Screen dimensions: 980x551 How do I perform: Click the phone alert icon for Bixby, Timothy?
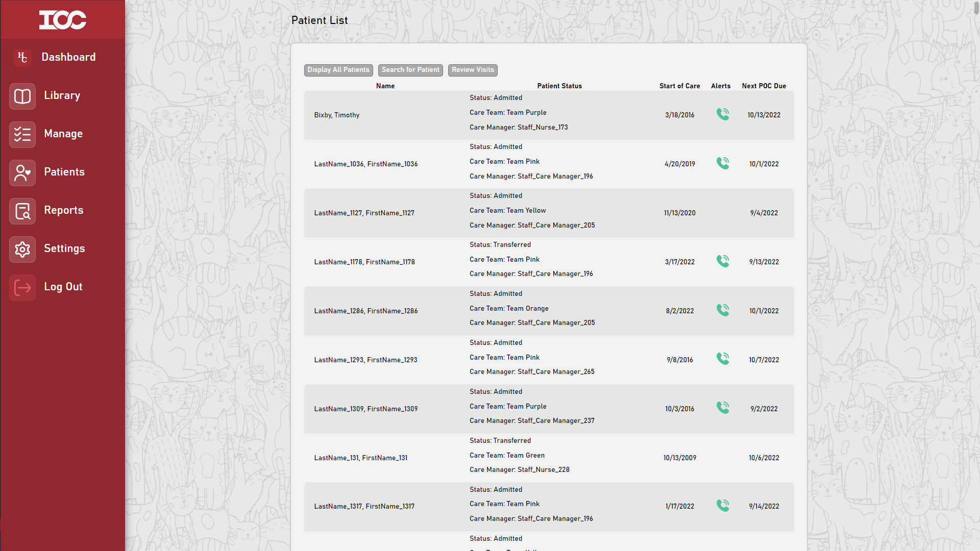[x=723, y=114]
